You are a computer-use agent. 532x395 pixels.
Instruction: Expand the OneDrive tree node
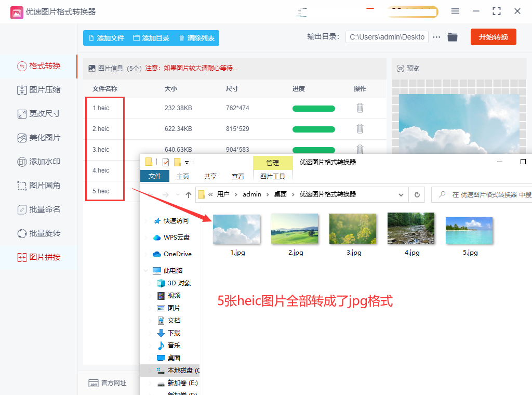pyautogui.click(x=146, y=254)
